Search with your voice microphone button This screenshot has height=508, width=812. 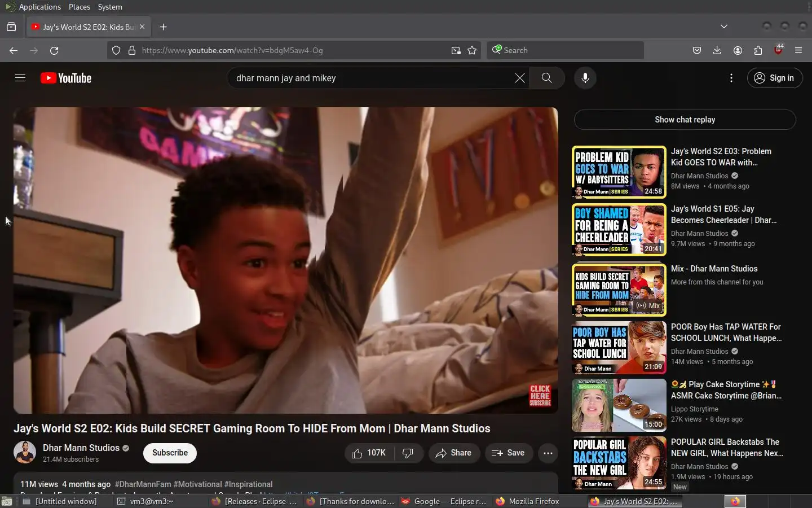(585, 78)
